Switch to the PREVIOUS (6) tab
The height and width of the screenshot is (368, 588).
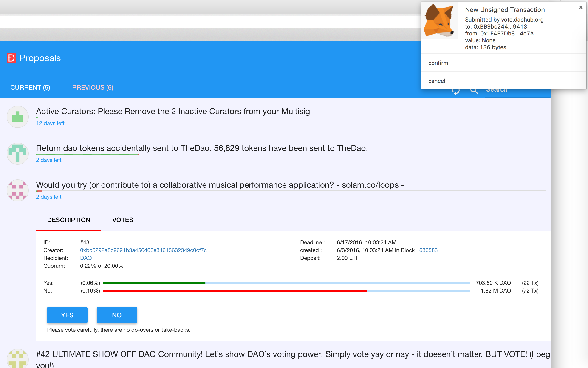tap(93, 87)
